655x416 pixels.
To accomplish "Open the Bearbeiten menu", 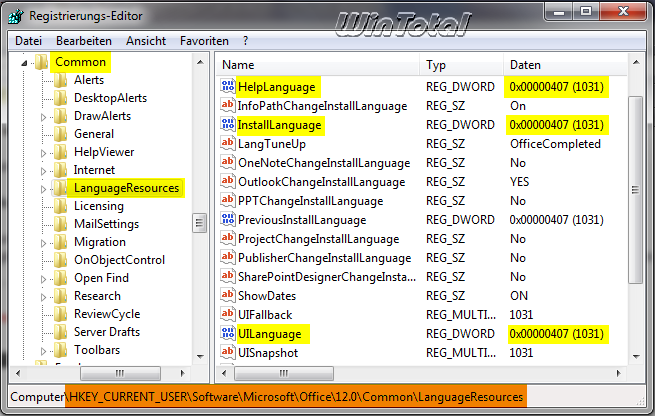I will [84, 41].
